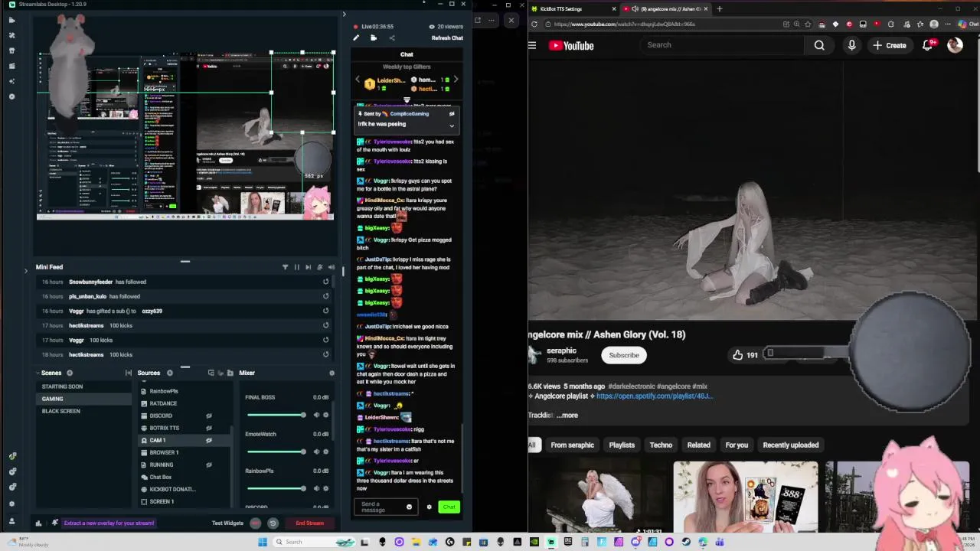The height and width of the screenshot is (551, 980).
Task: Adjust the RainbowPls volume slider
Action: [x=276, y=488]
